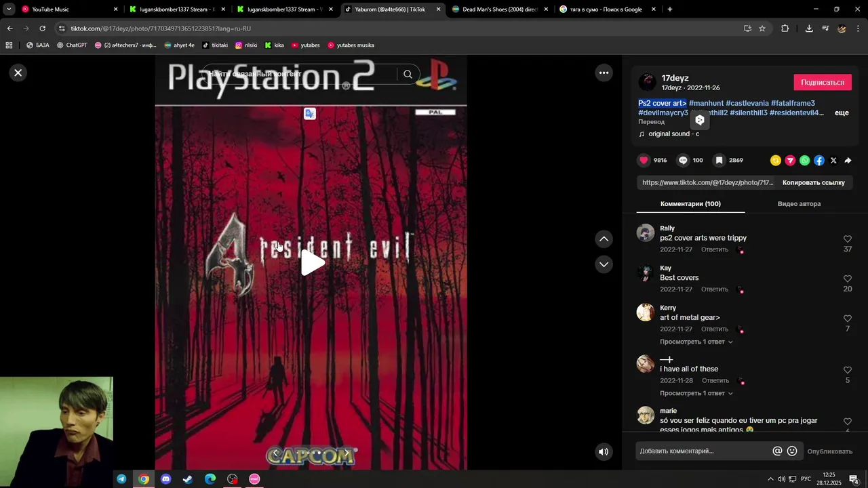
Task: Click the #castlevania hashtag
Action: point(747,103)
